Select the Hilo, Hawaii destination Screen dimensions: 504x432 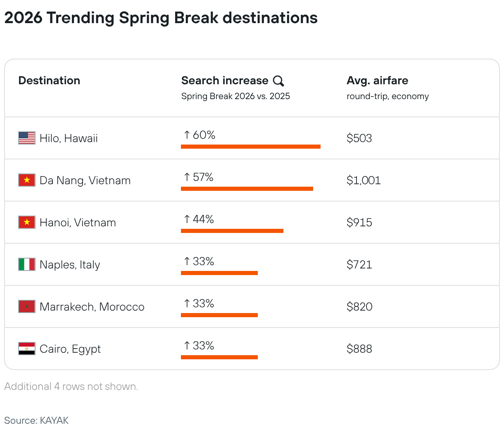69,138
